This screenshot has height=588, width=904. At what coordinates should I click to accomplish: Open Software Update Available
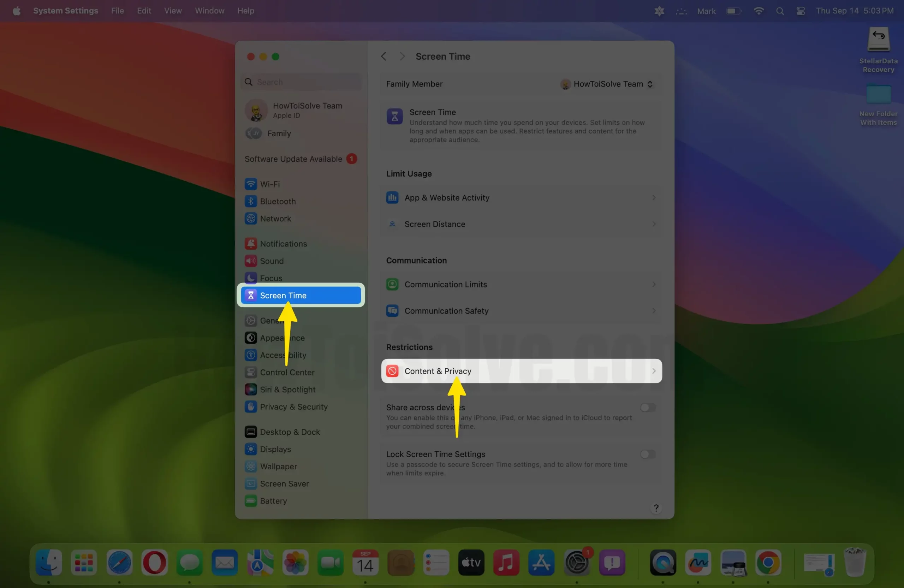(301, 159)
